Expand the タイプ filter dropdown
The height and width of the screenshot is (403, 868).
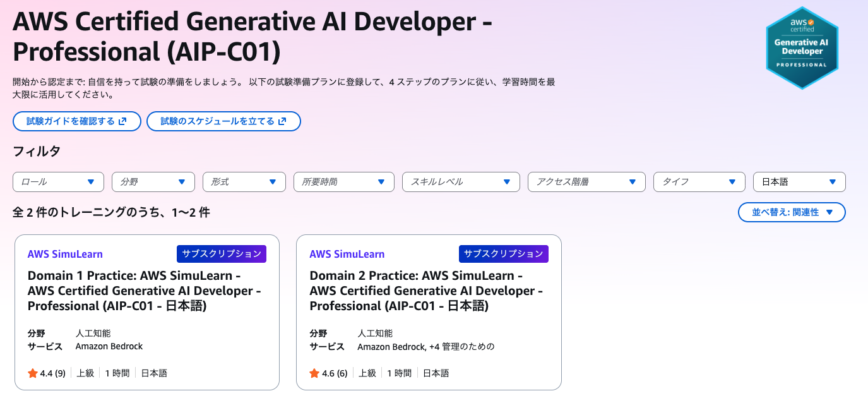click(699, 182)
